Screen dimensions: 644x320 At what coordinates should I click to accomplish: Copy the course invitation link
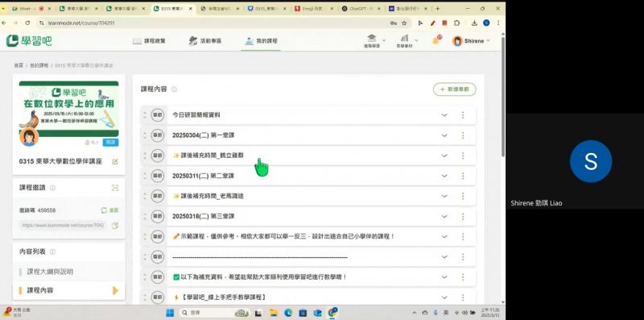pos(115,226)
